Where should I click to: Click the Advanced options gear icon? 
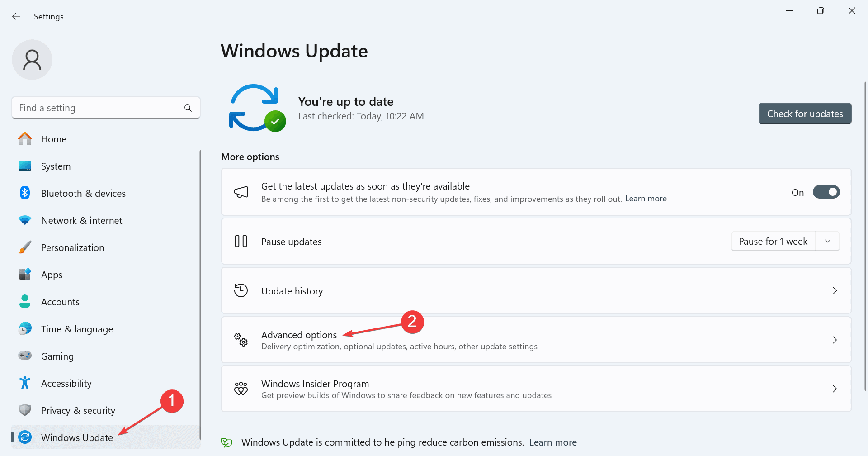coord(241,340)
